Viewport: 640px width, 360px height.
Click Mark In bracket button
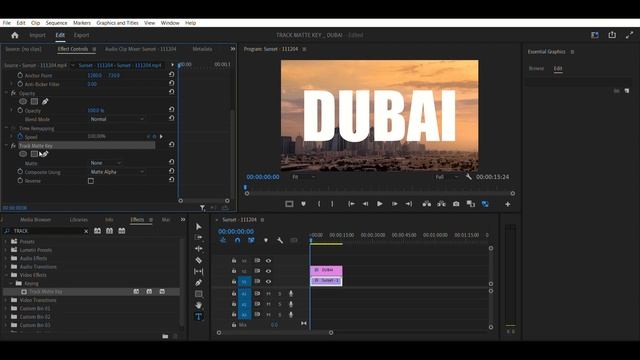[x=319, y=204]
